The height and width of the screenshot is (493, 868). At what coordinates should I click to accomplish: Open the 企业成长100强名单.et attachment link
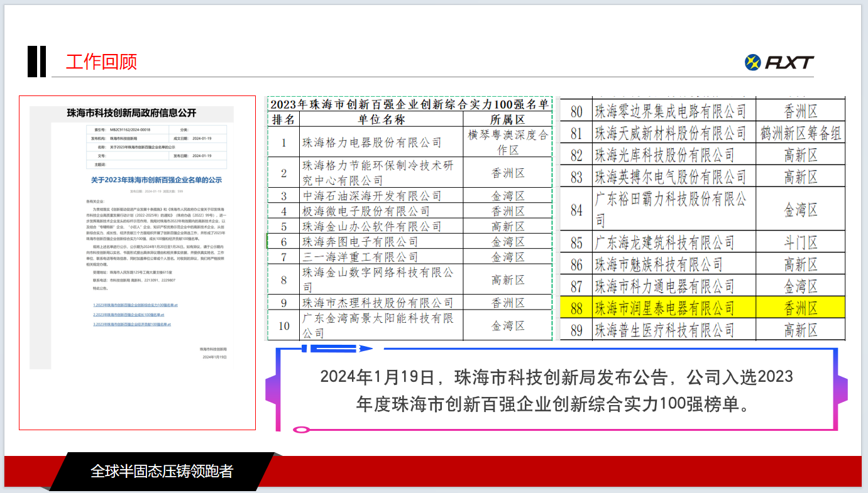129,314
